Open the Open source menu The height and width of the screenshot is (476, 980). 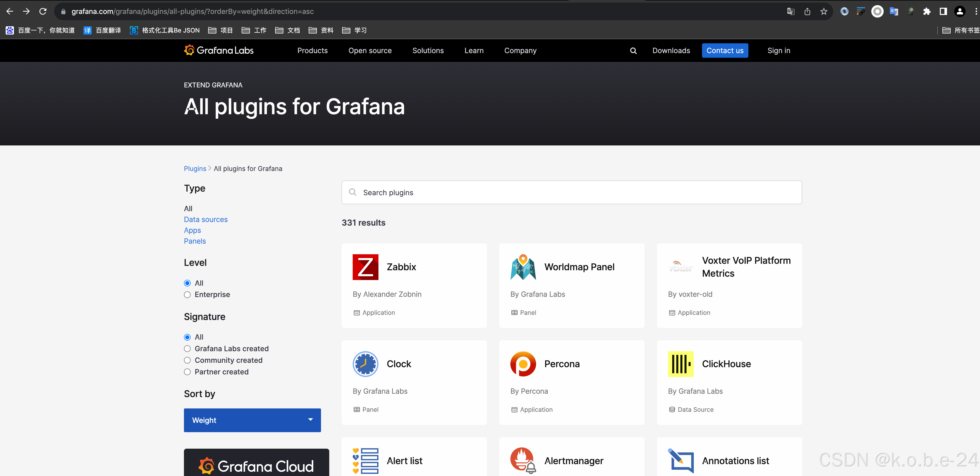370,51
